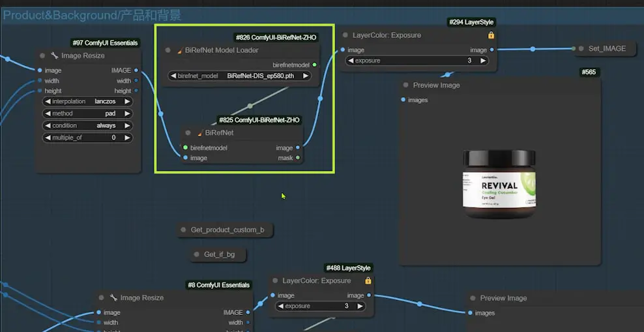644x332 pixels.
Task: Click the '#488 LayerStyle' badge
Action: [x=348, y=268]
